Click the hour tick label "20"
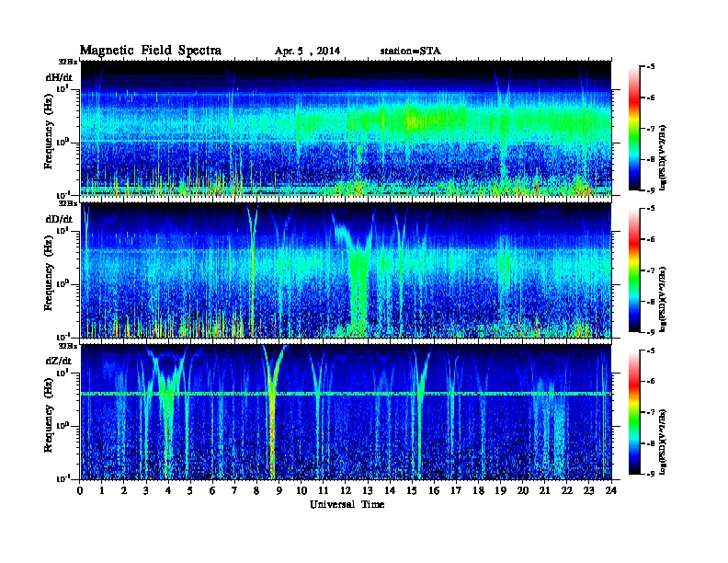The width and height of the screenshot is (728, 563). click(523, 490)
